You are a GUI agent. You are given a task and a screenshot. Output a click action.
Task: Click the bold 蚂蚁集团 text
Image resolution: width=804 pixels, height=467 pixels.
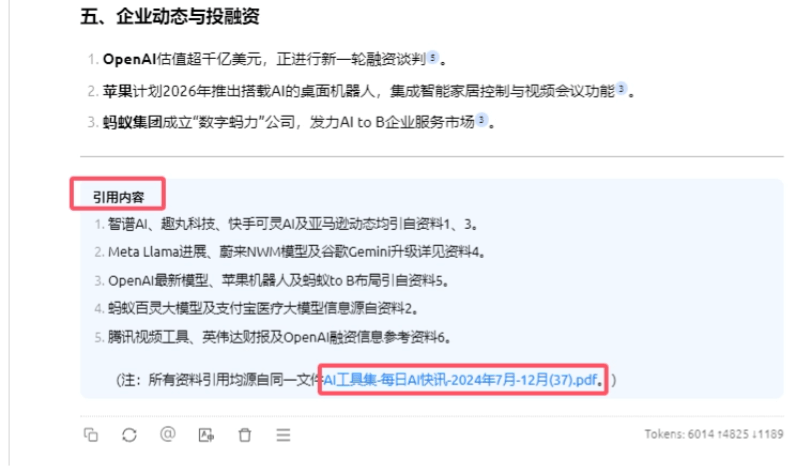[132, 122]
